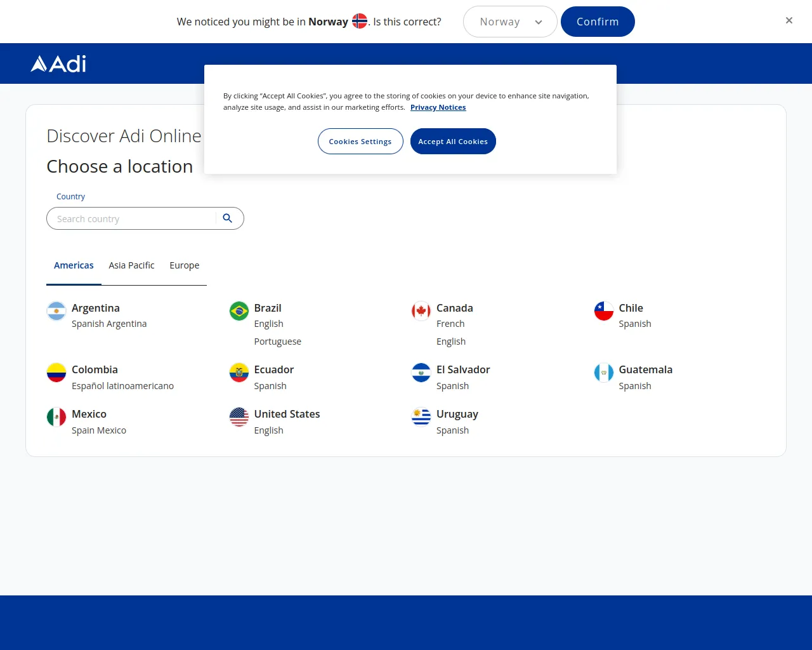Switch to the Asia Pacific tab
812x650 pixels.
click(131, 265)
